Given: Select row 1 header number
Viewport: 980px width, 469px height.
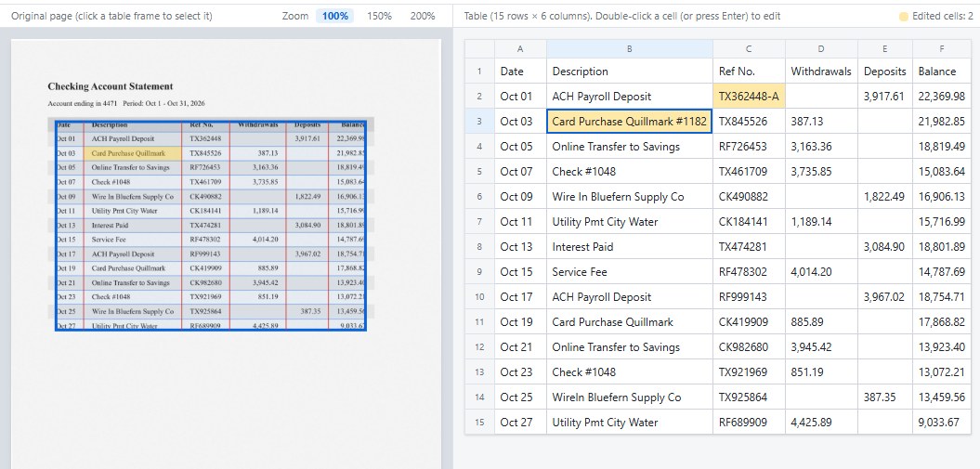Looking at the screenshot, I should point(479,72).
